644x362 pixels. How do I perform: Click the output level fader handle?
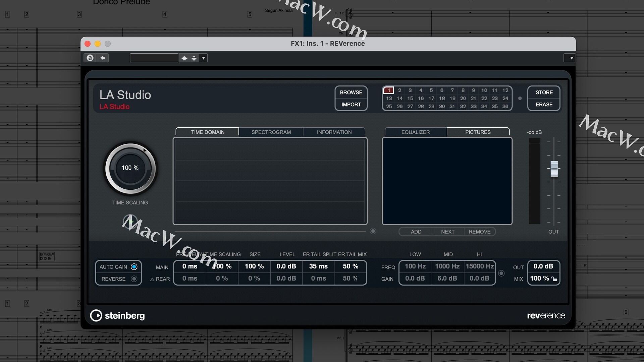pos(554,169)
